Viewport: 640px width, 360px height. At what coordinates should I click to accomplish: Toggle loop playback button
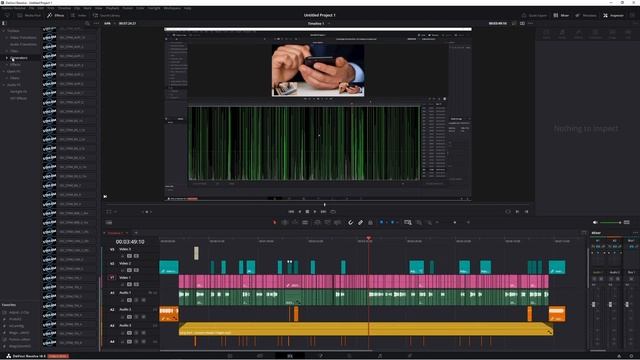pos(333,212)
